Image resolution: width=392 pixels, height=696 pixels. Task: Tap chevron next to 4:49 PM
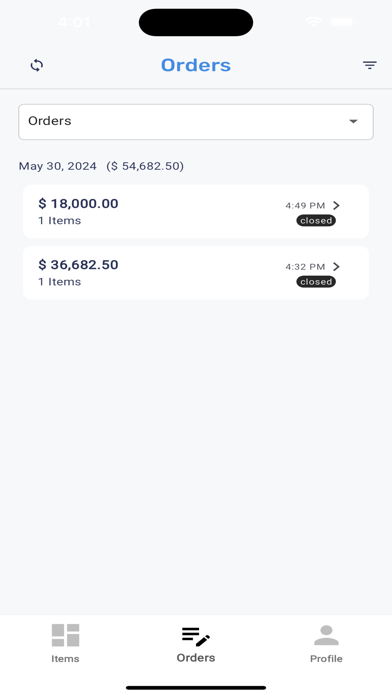click(336, 206)
